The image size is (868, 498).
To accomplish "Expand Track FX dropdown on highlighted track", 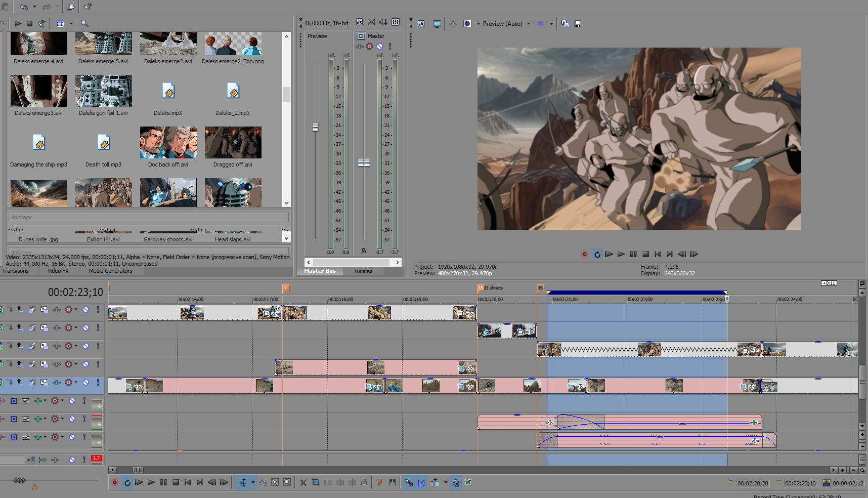I will [76, 383].
